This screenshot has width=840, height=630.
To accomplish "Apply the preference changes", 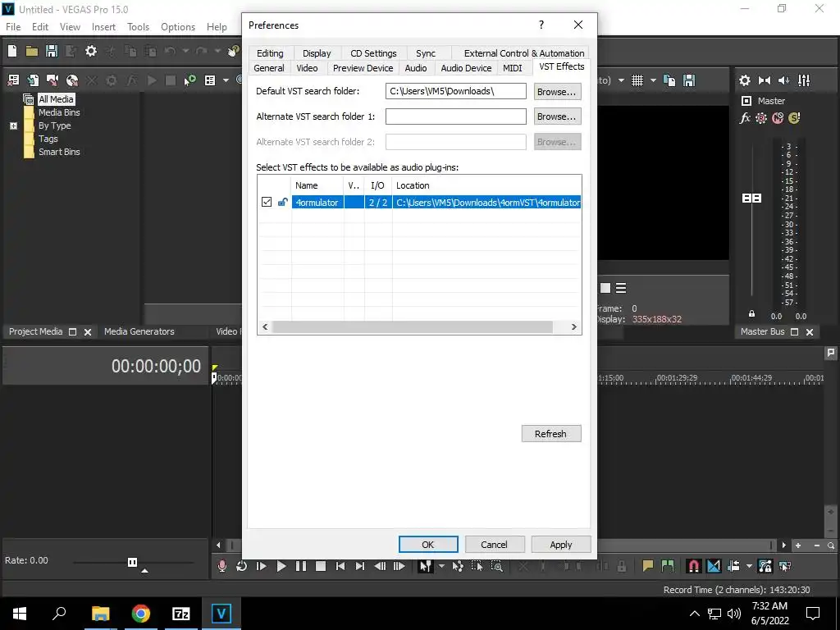I will pos(561,545).
